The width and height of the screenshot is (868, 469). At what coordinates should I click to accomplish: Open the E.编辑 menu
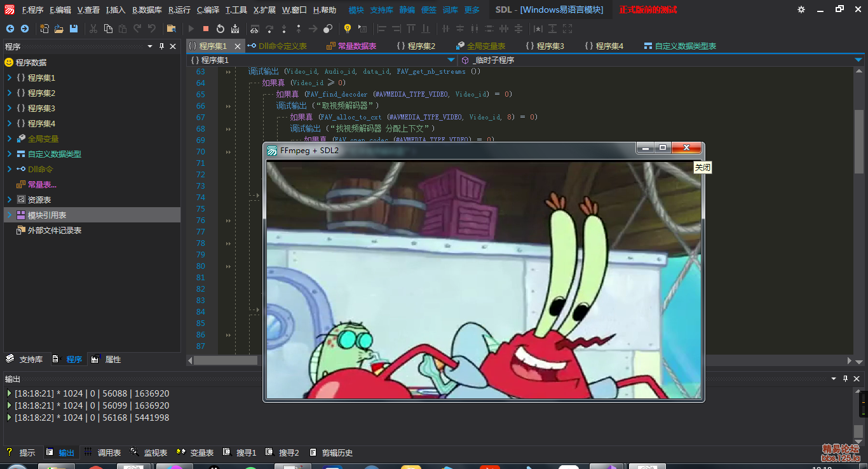pyautogui.click(x=60, y=10)
